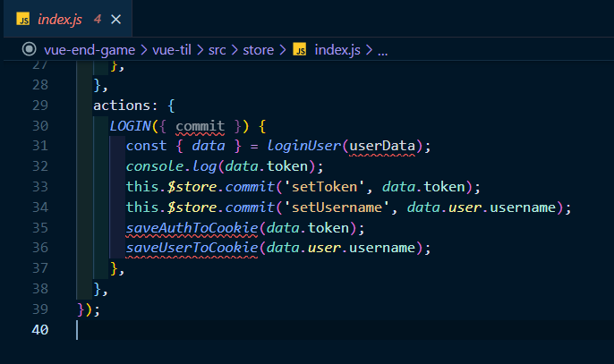Expand the chevron after breadcrumb index.js

click(369, 50)
